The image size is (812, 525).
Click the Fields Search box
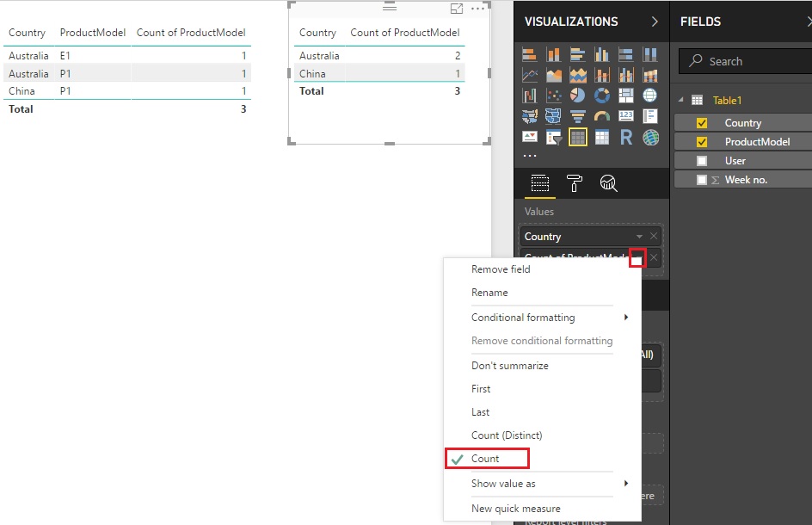click(745, 61)
